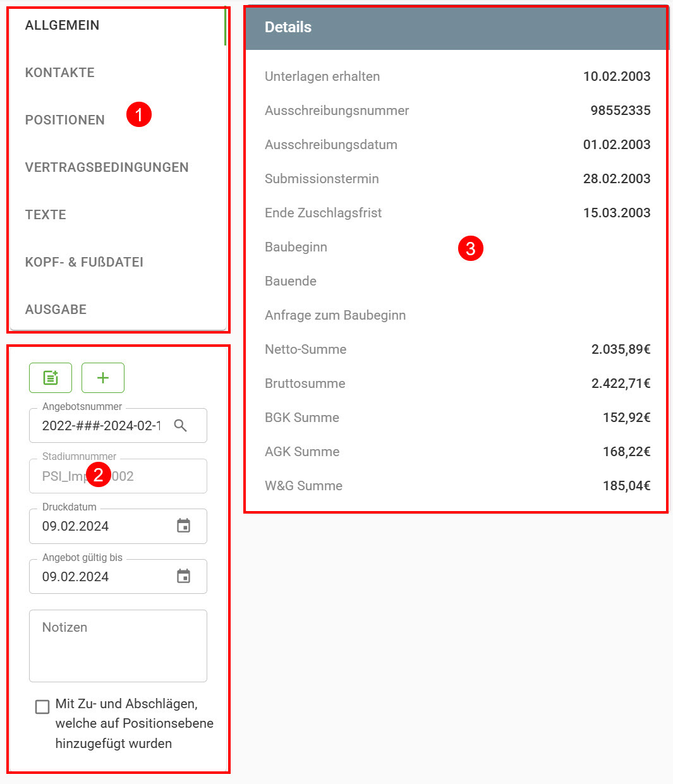Open the Angebot gültig bis calendar picker

tap(183, 576)
